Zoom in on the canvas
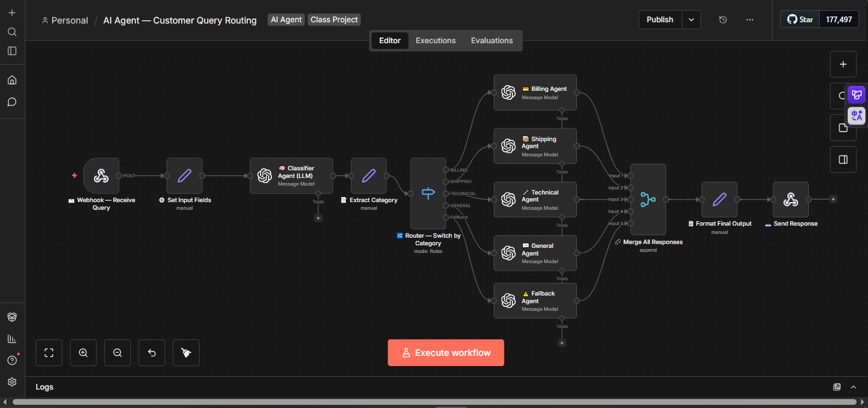This screenshot has width=868, height=408. 83,353
